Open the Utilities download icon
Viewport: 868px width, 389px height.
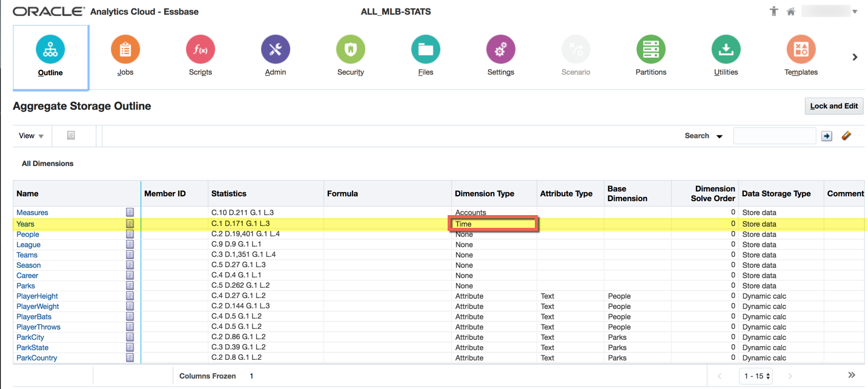click(x=726, y=50)
